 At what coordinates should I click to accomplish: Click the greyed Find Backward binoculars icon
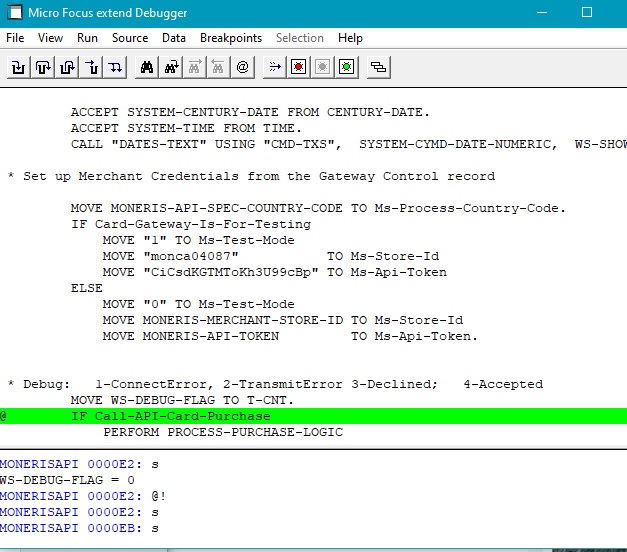click(218, 67)
